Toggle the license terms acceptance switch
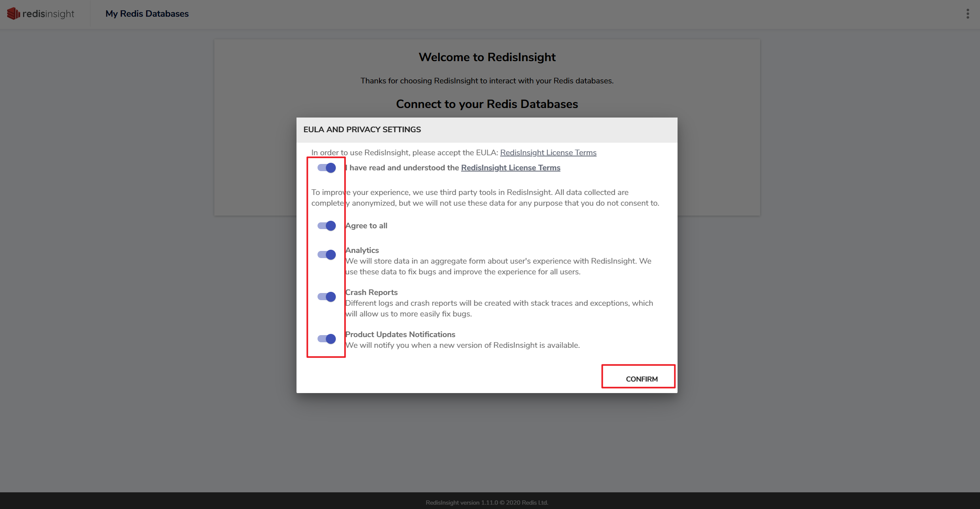 [x=327, y=168]
